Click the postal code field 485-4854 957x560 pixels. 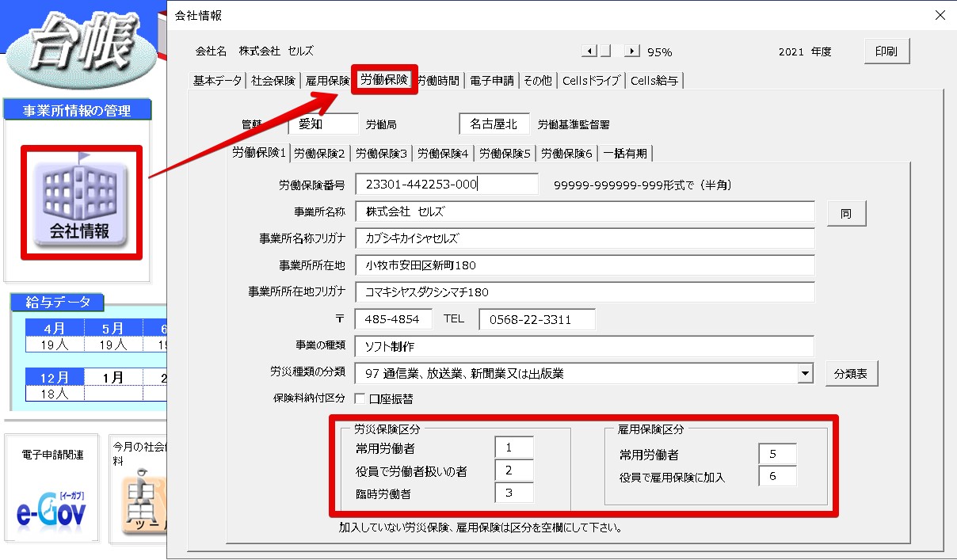coord(394,319)
